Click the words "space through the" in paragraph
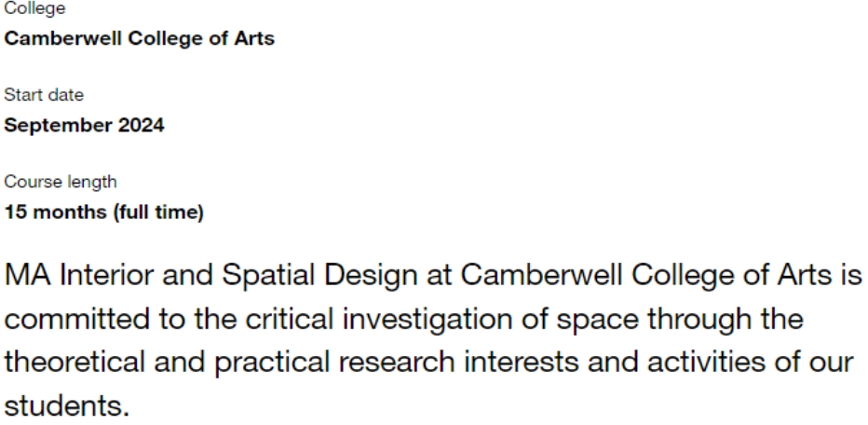This screenshot has height=425, width=868. (x=680, y=321)
